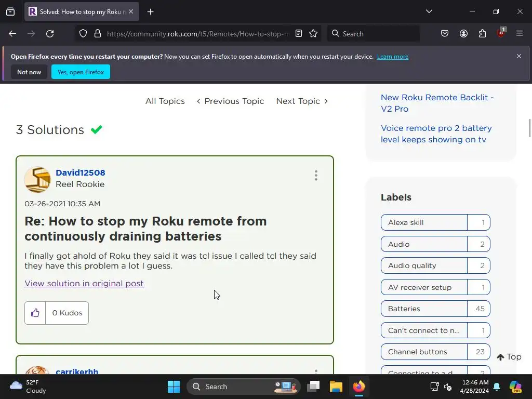
Task: Click the Firefox back arrow button
Action: point(12,34)
